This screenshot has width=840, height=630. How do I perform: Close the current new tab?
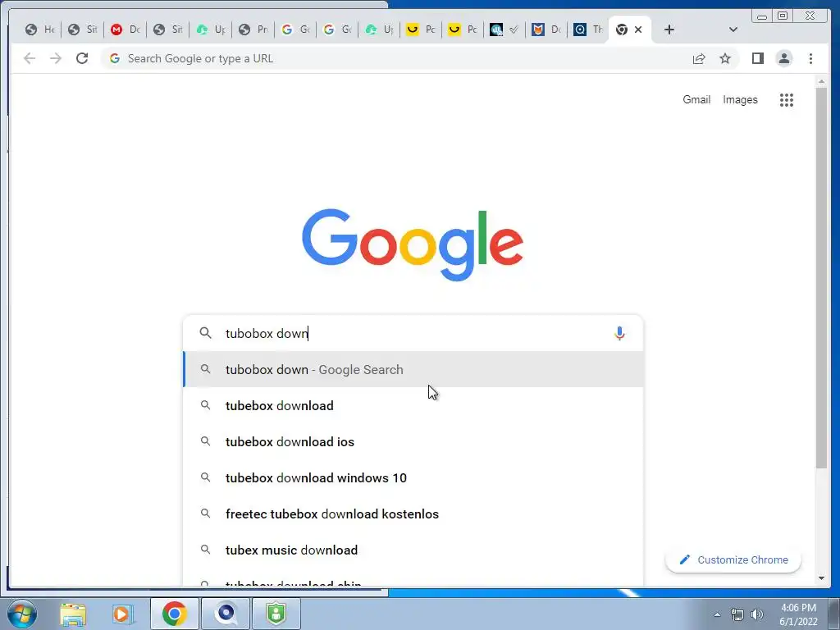[638, 30]
